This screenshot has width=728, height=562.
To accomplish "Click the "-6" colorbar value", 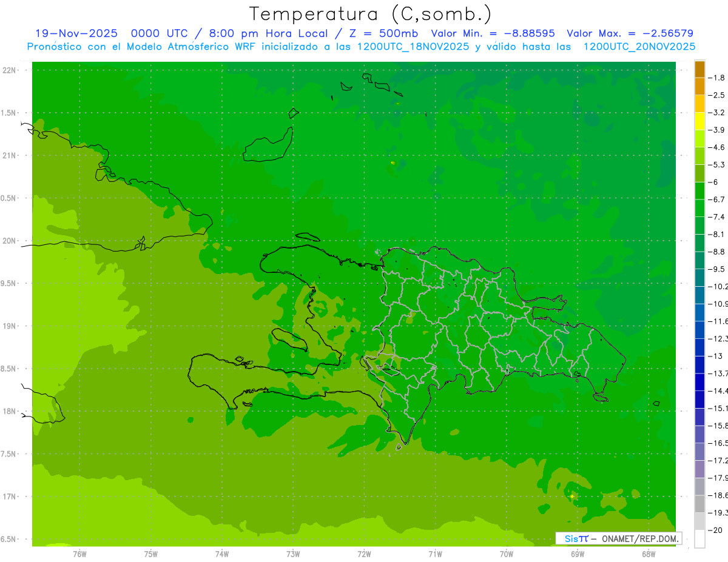I will coord(713,182).
